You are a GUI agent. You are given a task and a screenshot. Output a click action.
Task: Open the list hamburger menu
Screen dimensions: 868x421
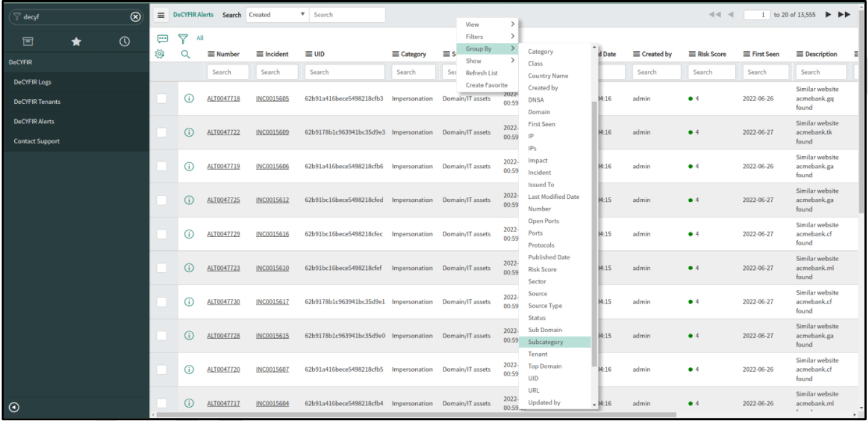[x=160, y=15]
